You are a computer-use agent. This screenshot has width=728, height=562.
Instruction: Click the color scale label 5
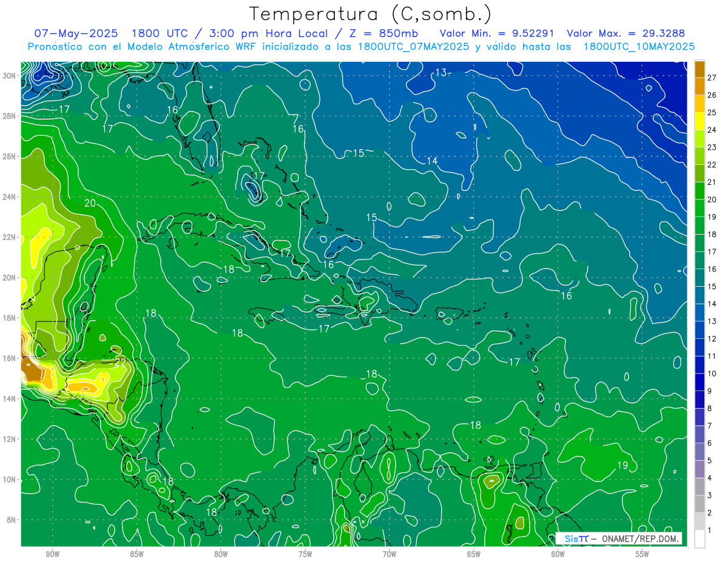(x=710, y=461)
